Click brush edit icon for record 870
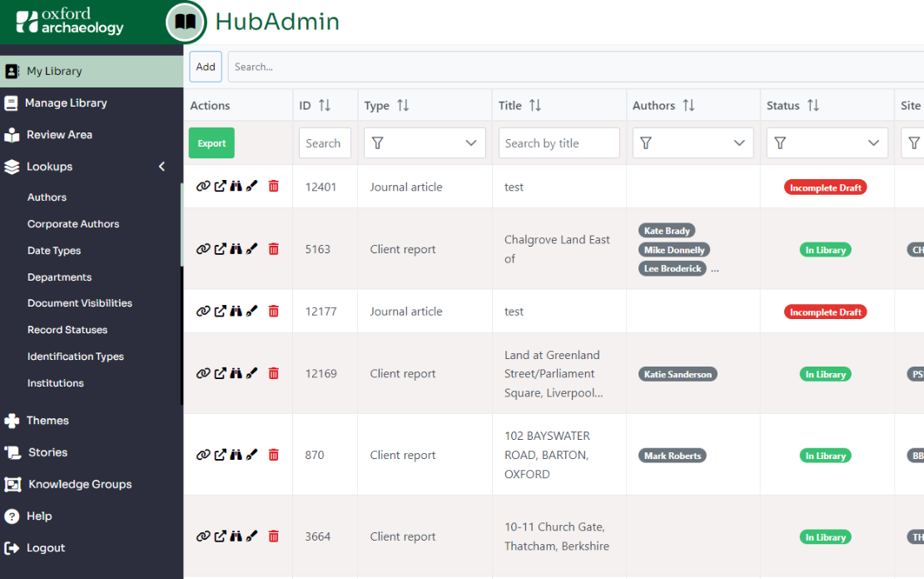This screenshot has width=924, height=579. tap(251, 455)
